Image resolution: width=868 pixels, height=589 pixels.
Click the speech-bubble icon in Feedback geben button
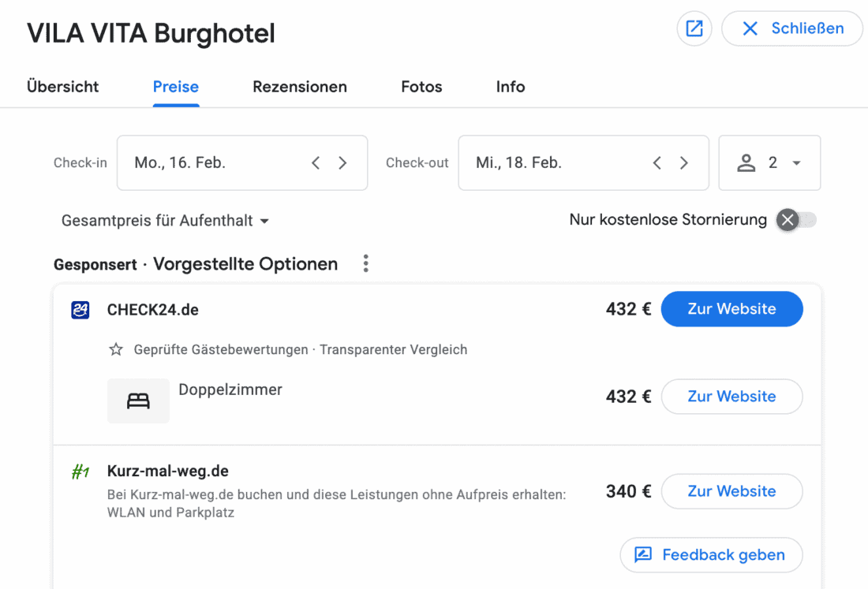coord(642,554)
